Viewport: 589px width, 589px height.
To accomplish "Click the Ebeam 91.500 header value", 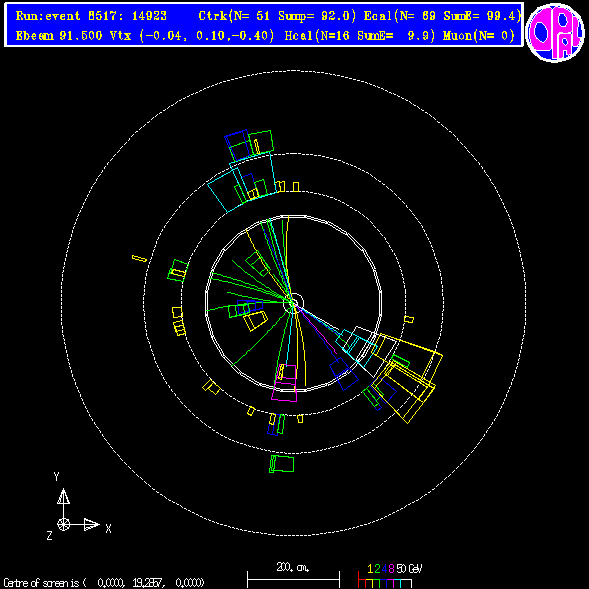I will click(x=59, y=36).
